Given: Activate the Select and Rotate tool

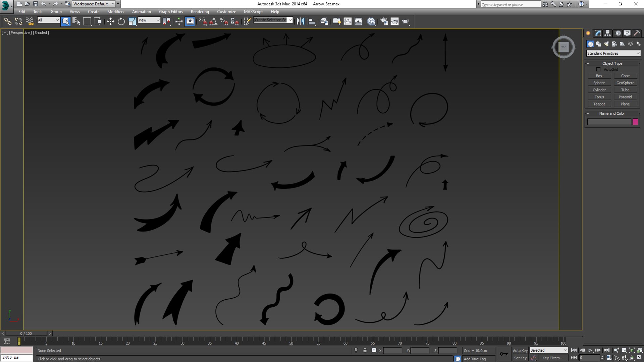Looking at the screenshot, I should tap(121, 21).
